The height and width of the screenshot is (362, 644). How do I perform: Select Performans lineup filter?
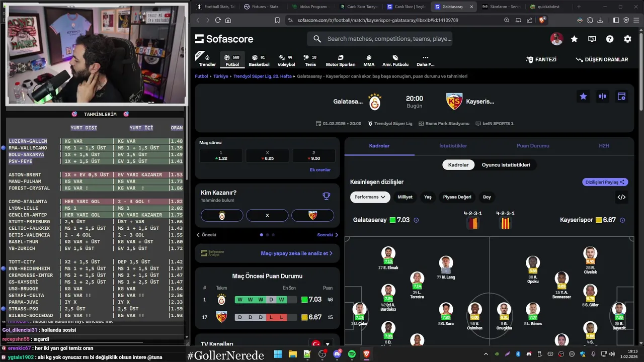pyautogui.click(x=370, y=197)
